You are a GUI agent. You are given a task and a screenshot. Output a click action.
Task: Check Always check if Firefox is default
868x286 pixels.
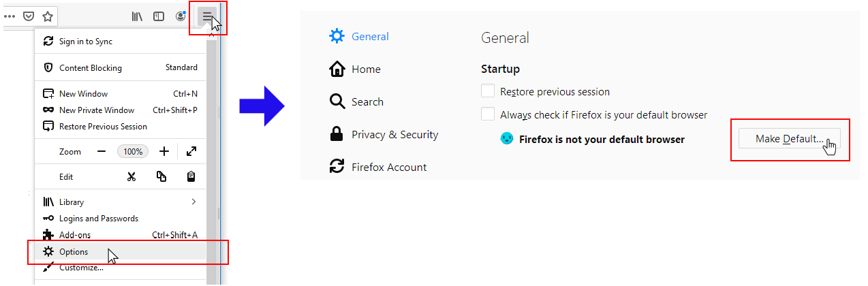(x=488, y=114)
